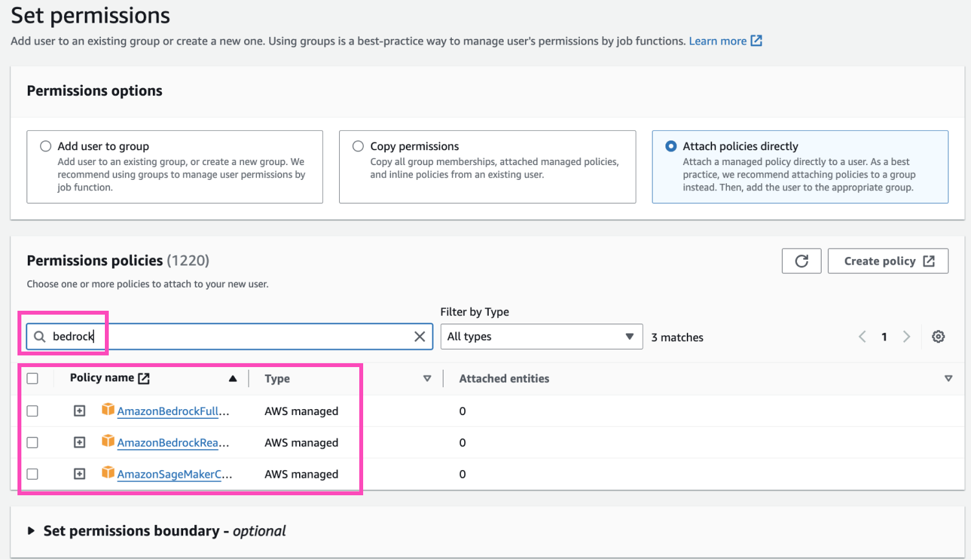The width and height of the screenshot is (971, 560).
Task: Expand Set permissions boundary section
Action: [x=31, y=531]
